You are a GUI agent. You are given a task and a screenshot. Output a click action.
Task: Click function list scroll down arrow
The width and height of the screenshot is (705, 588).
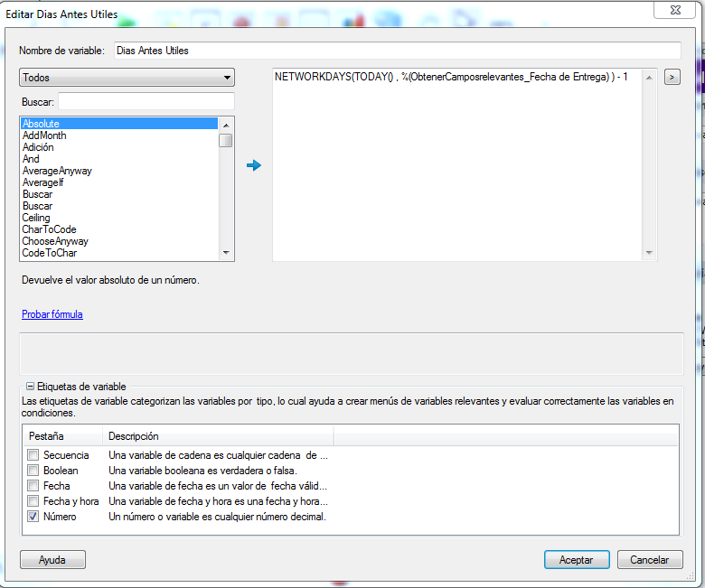226,253
